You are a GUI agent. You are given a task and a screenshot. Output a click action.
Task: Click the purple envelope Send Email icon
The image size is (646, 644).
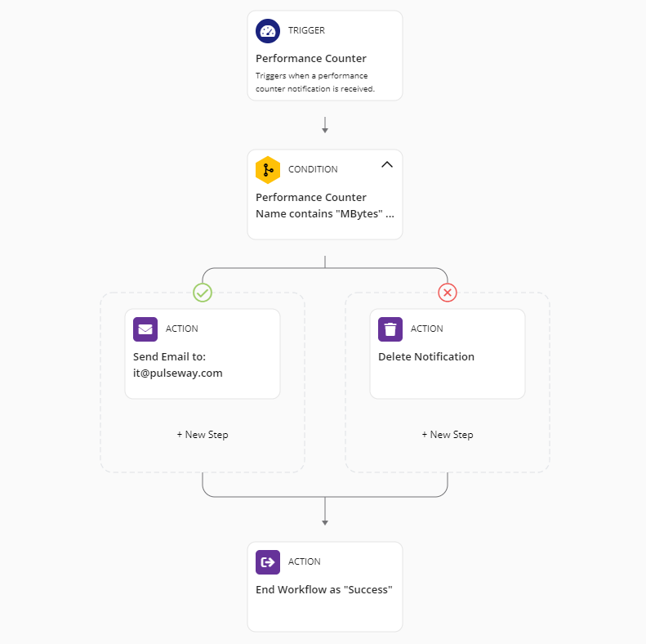(145, 329)
